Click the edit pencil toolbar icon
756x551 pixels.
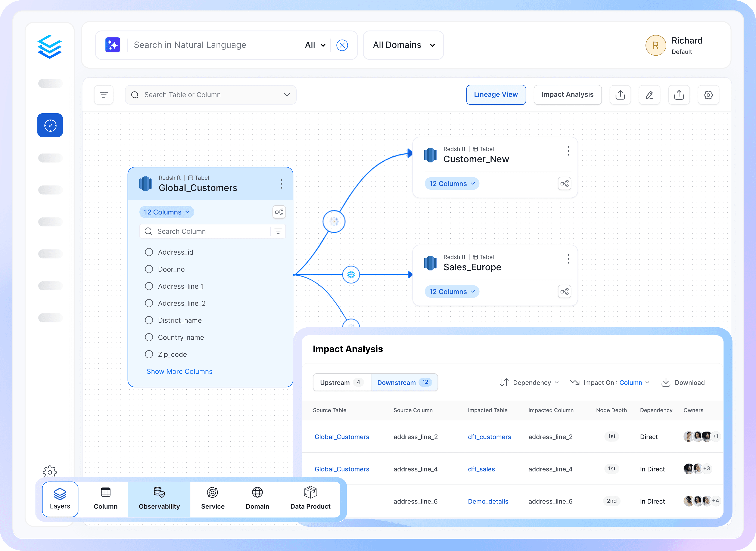[649, 95]
